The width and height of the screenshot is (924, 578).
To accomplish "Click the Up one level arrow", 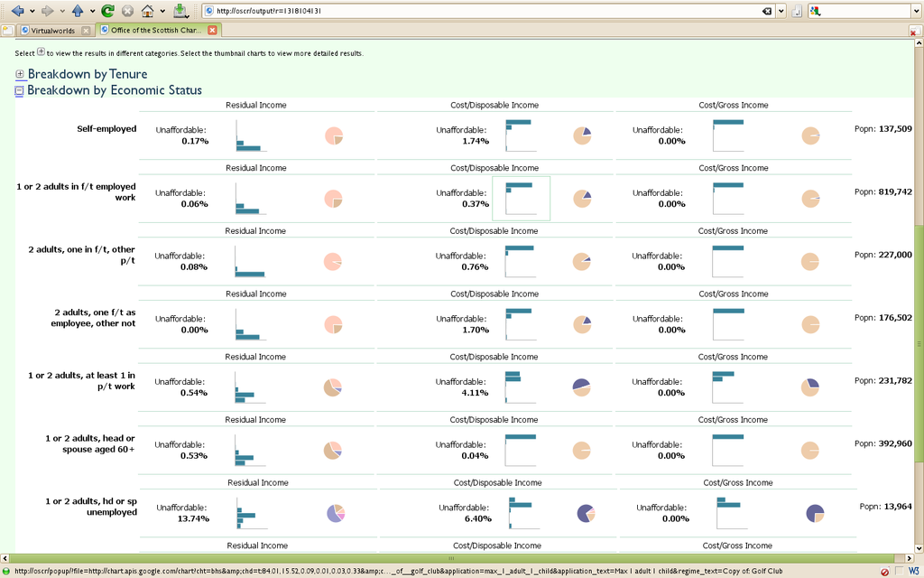I will [78, 11].
